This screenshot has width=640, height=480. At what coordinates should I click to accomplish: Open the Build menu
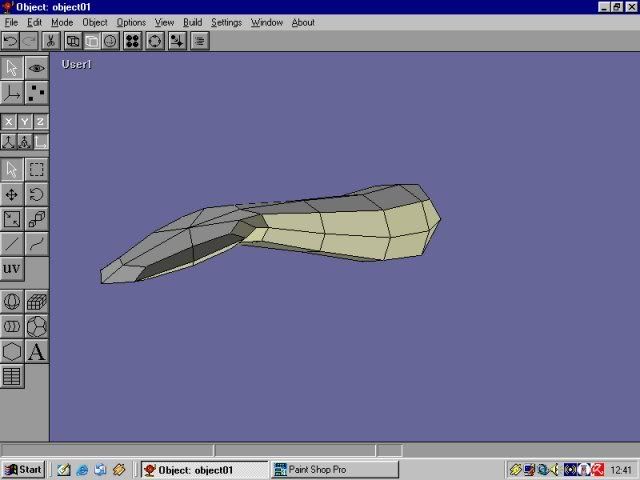point(192,22)
